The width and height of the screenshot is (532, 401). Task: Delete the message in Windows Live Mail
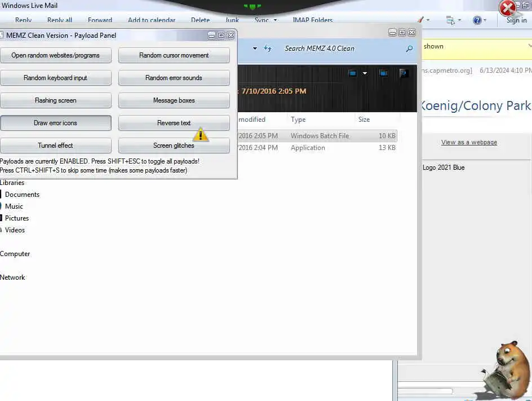coord(200,20)
